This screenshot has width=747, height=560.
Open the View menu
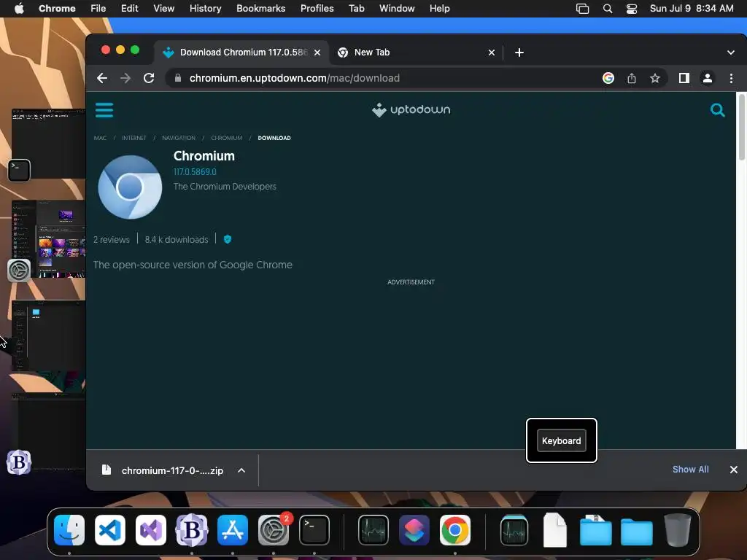click(x=164, y=9)
